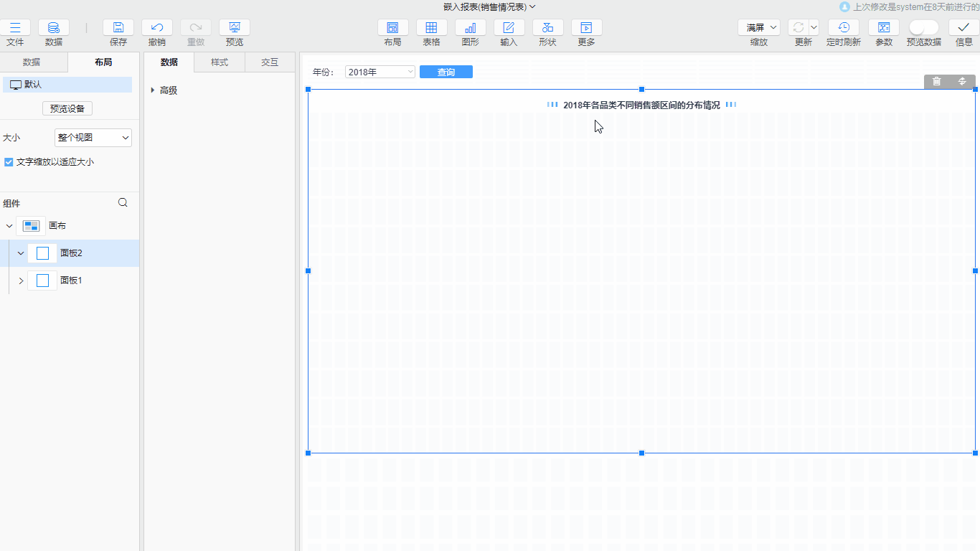This screenshot has height=551, width=980.
Task: Expand the 面板1 tree node
Action: 21,281
